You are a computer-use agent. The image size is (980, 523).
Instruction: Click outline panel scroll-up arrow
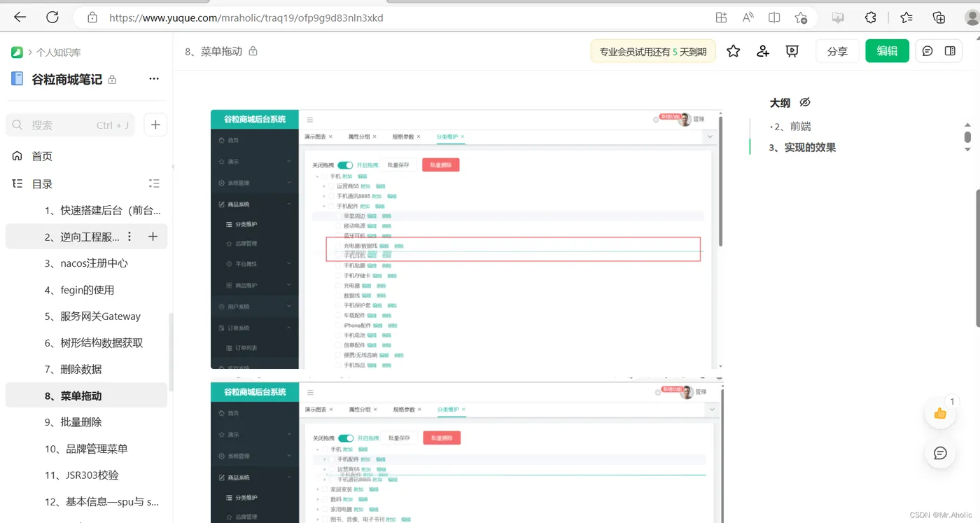(x=968, y=125)
